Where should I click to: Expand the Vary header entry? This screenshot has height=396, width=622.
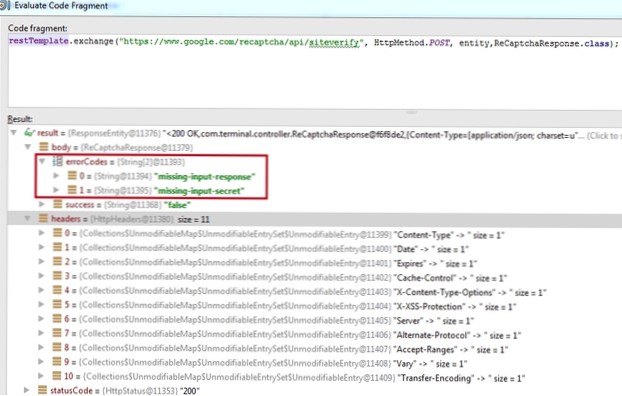[x=42, y=361]
